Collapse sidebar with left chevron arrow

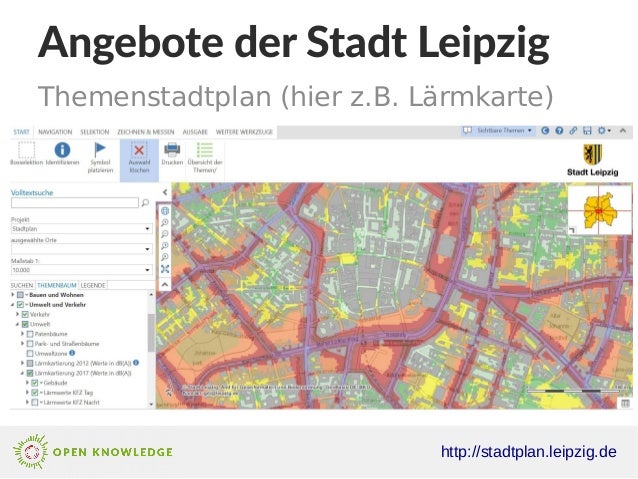point(165,192)
